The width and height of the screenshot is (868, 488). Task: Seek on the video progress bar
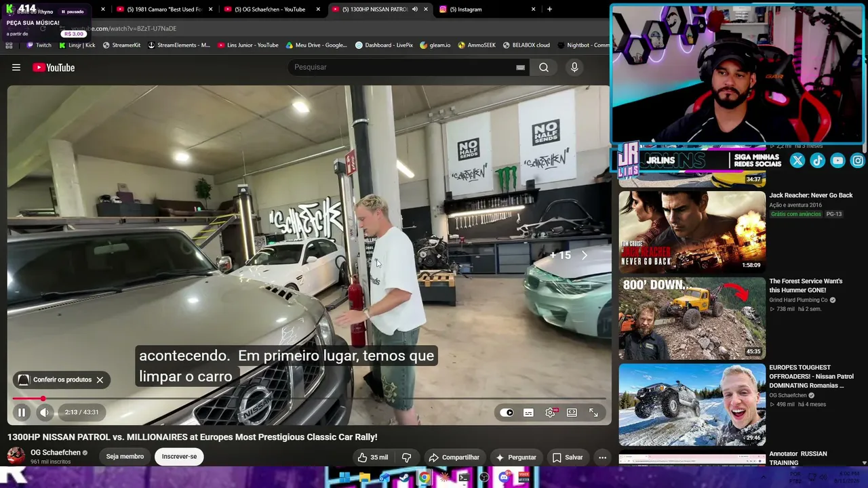(x=309, y=399)
